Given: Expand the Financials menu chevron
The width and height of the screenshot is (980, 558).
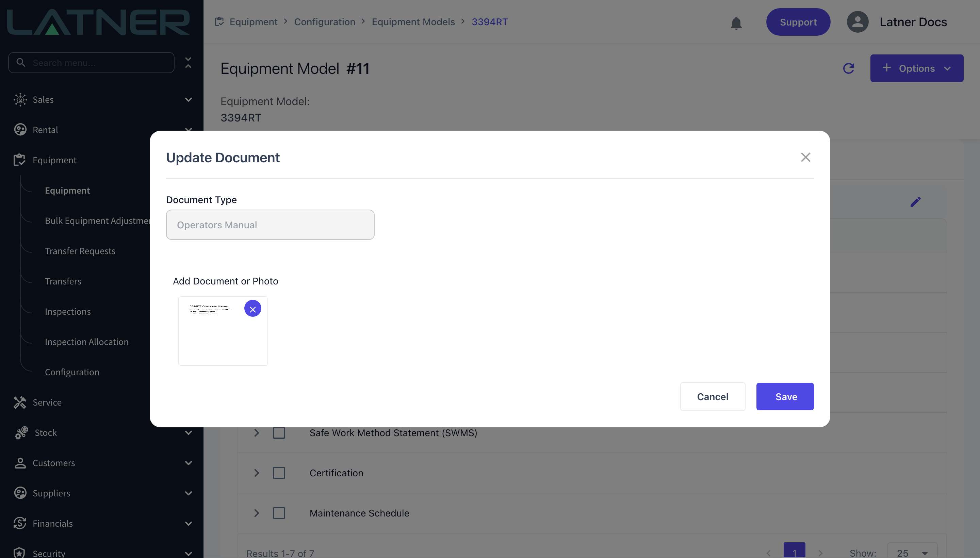Looking at the screenshot, I should click(189, 524).
